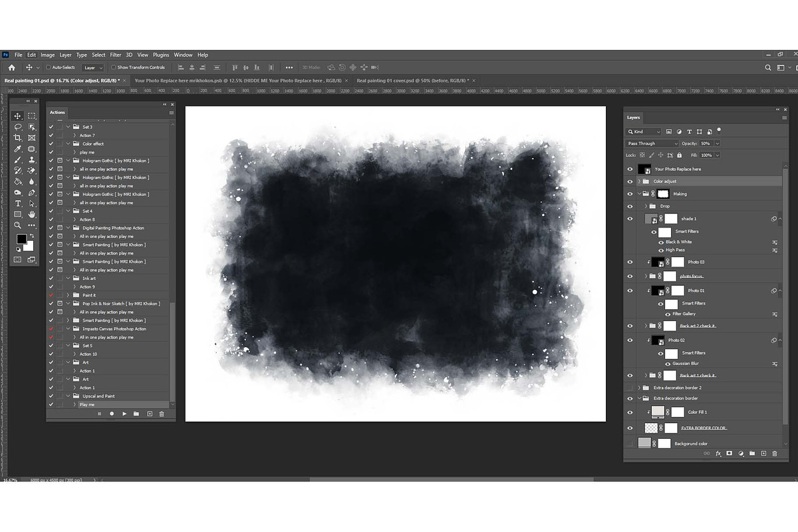The width and height of the screenshot is (798, 532).
Task: Create new action plus icon
Action: pyautogui.click(x=150, y=414)
